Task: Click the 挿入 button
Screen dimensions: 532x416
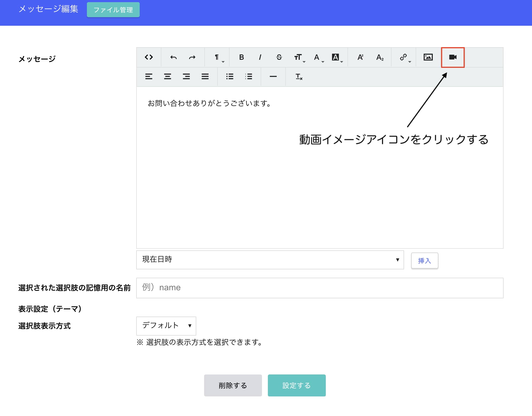Action: point(424,261)
